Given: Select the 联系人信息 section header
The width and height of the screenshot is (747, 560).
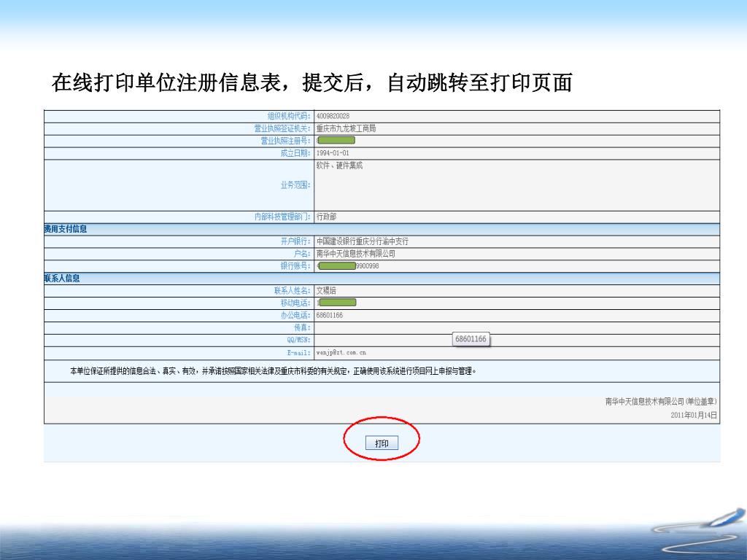Looking at the screenshot, I should pyautogui.click(x=63, y=278).
